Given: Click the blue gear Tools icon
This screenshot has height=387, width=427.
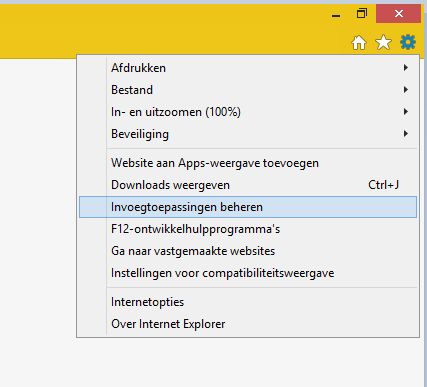Looking at the screenshot, I should (408, 42).
